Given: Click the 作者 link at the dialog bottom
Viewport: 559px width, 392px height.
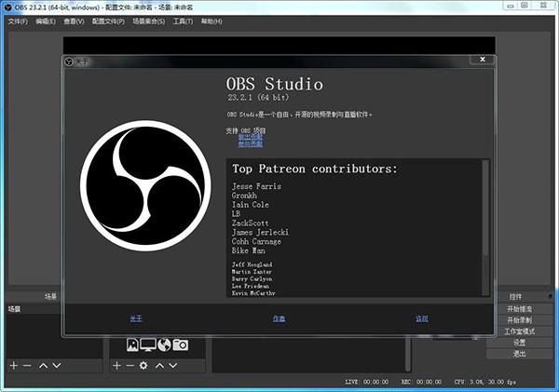Looking at the screenshot, I should click(279, 318).
